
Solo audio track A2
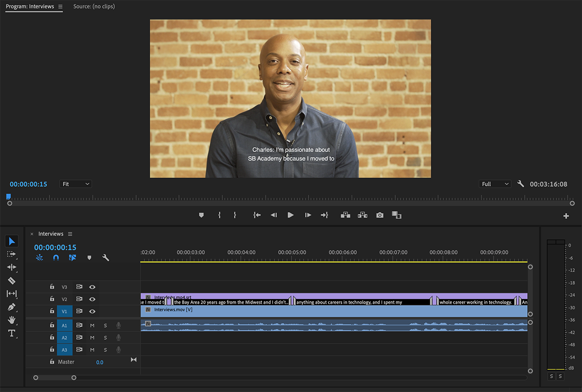point(105,337)
